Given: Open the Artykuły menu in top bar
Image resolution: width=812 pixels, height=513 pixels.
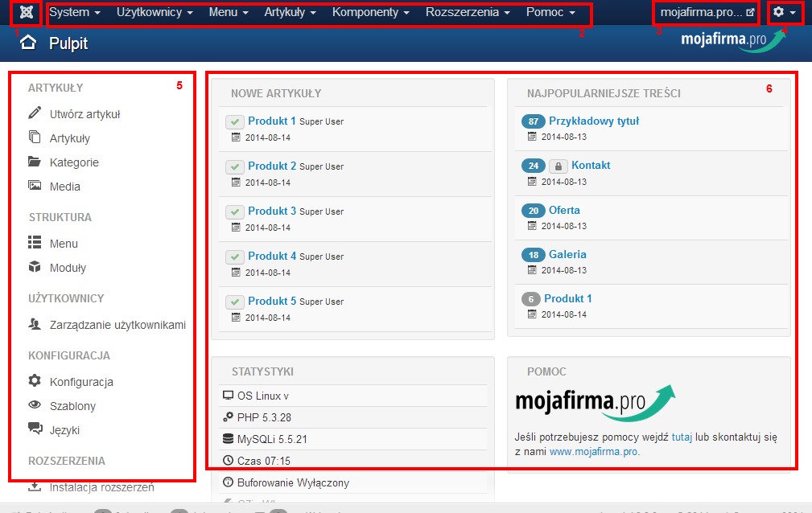Looking at the screenshot, I should (x=290, y=13).
